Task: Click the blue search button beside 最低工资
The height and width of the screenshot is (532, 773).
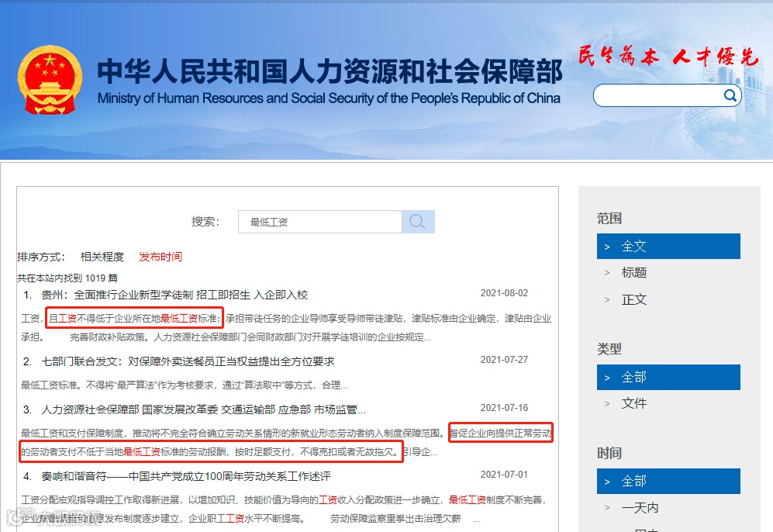Action: click(418, 222)
